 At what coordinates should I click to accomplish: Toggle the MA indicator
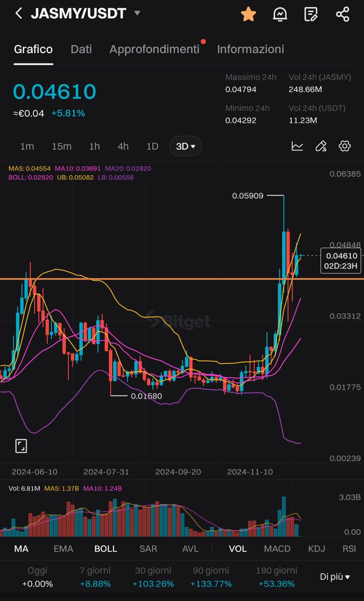[21, 548]
